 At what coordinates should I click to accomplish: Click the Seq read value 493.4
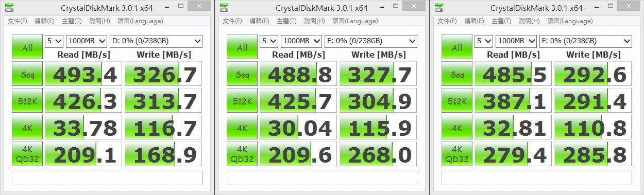[83, 74]
